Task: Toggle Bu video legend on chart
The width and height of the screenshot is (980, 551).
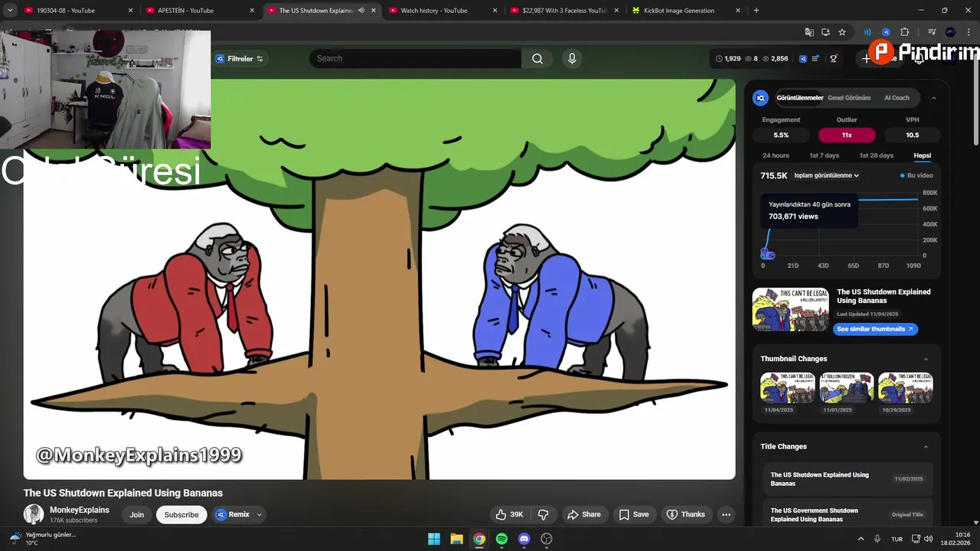Action: point(916,175)
